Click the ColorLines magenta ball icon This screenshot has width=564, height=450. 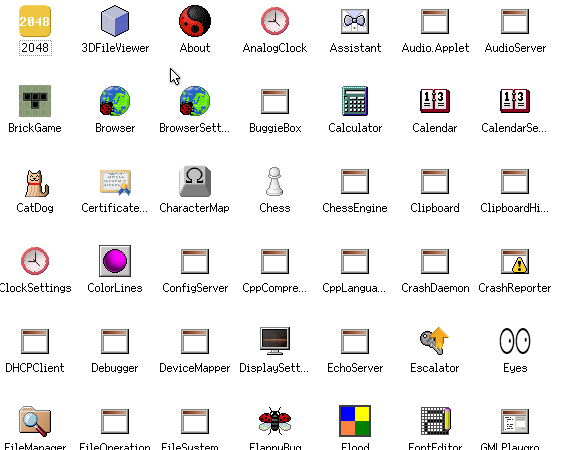[115, 261]
